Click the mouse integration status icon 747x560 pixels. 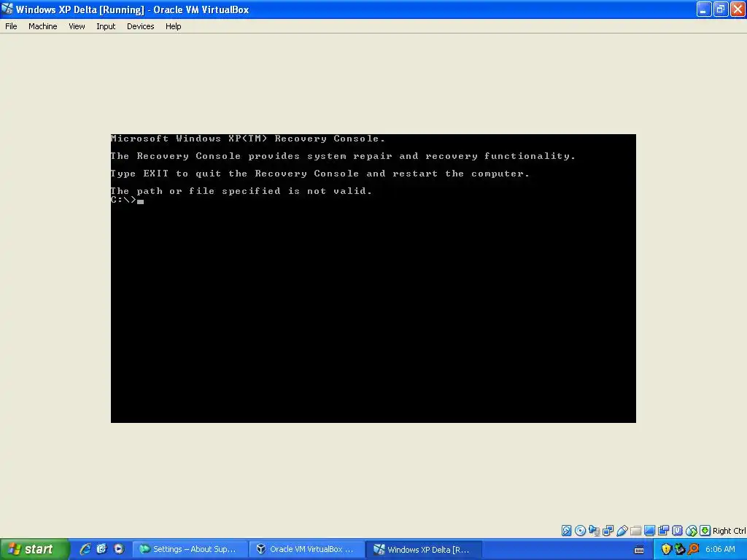click(692, 531)
